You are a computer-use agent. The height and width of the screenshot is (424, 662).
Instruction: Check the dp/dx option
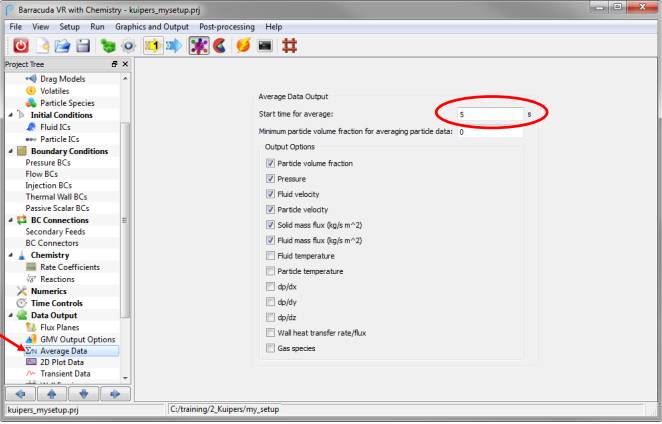pyautogui.click(x=270, y=287)
